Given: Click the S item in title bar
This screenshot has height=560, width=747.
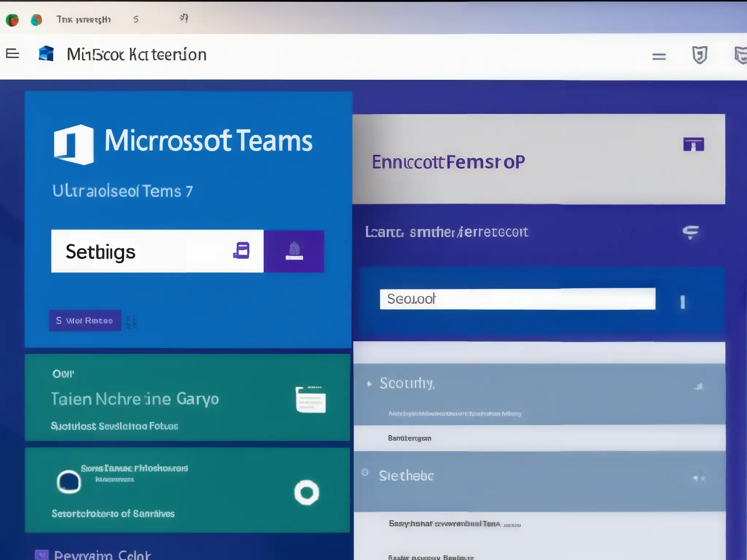Looking at the screenshot, I should point(136,19).
